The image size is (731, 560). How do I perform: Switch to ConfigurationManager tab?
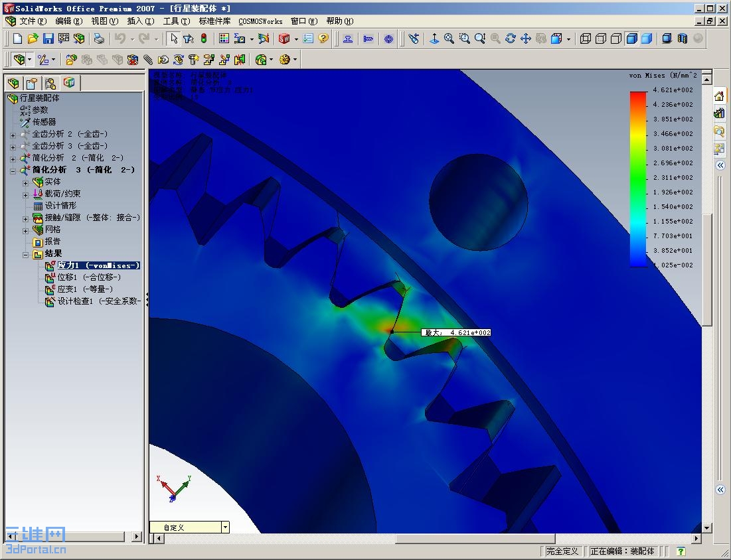coord(50,84)
